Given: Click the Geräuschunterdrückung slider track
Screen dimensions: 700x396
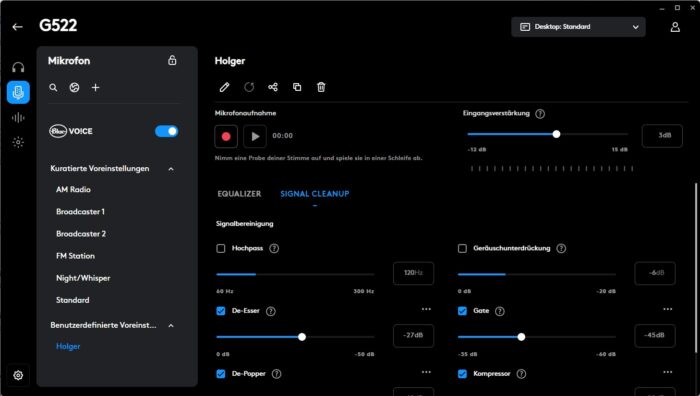Looking at the screenshot, I should point(537,275).
